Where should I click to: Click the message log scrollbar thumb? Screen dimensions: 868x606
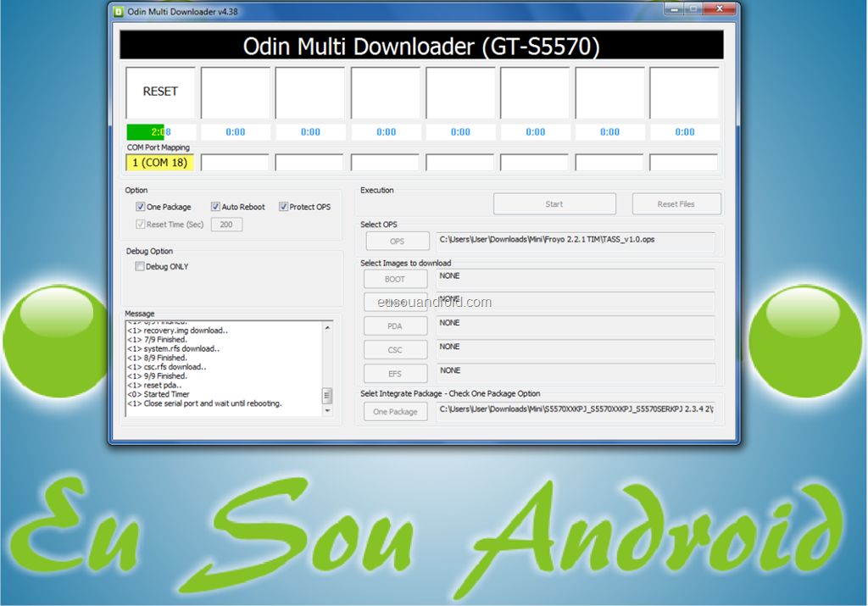point(327,395)
